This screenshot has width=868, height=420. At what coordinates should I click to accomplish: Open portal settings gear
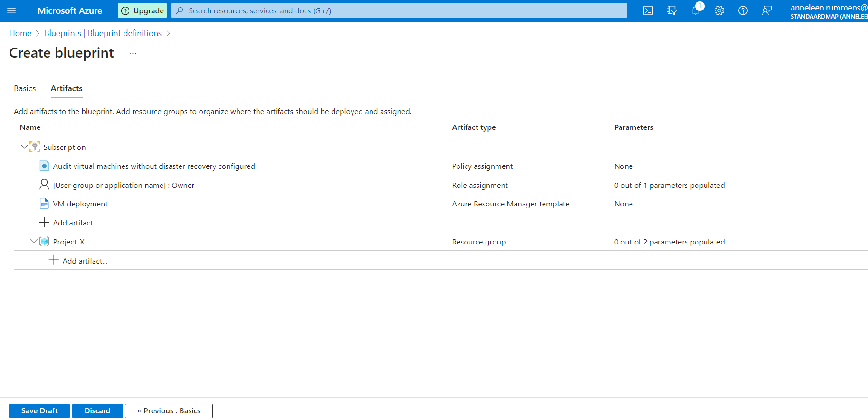tap(719, 10)
